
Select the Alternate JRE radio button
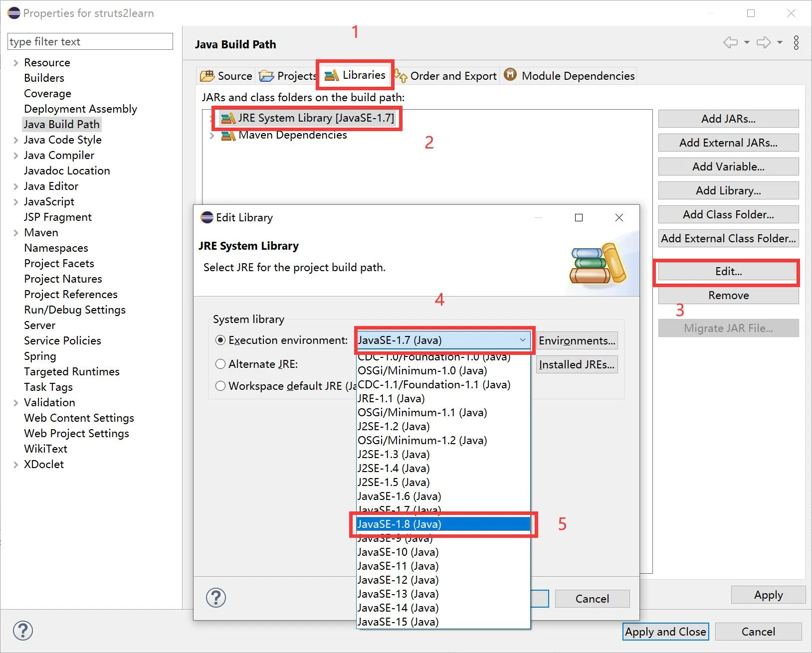click(220, 364)
